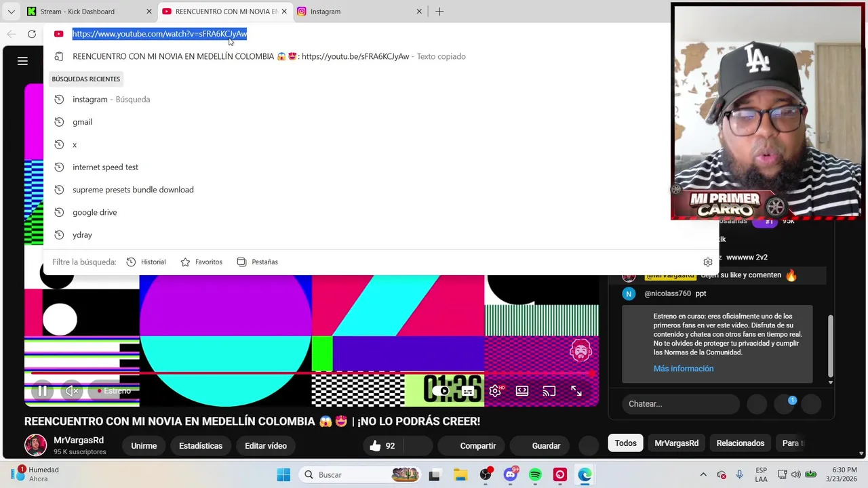Go back with the browser arrow
The height and width of the screenshot is (488, 868).
[x=12, y=34]
